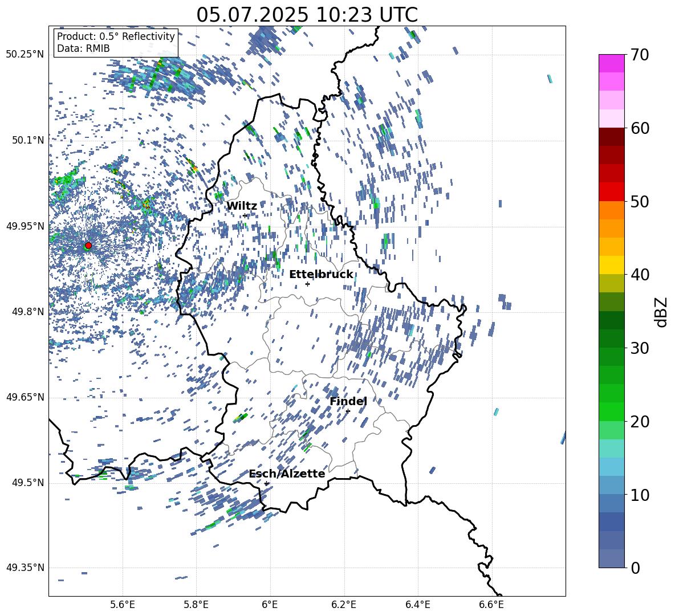Click the 'Findel' city label
675x616 pixels.
tap(348, 401)
